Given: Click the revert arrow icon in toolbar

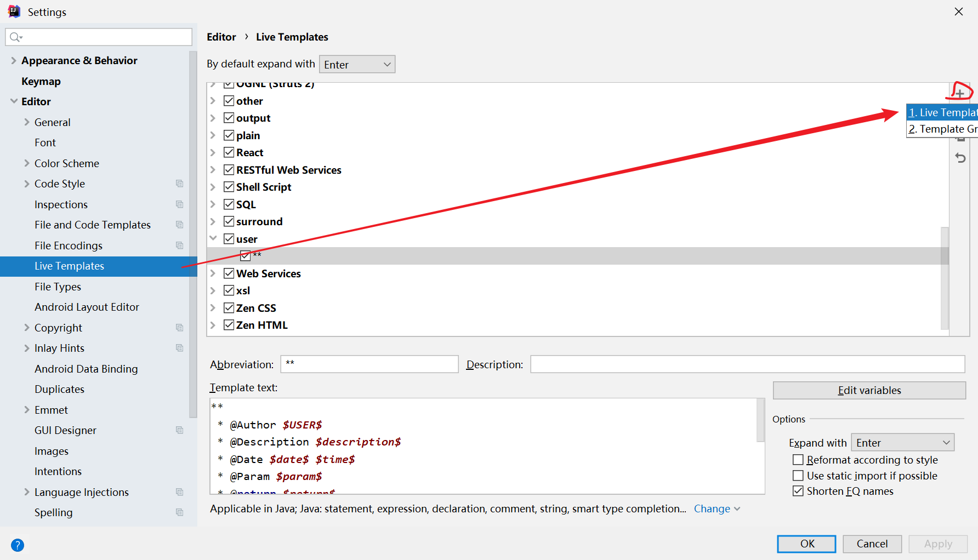Looking at the screenshot, I should (x=960, y=158).
